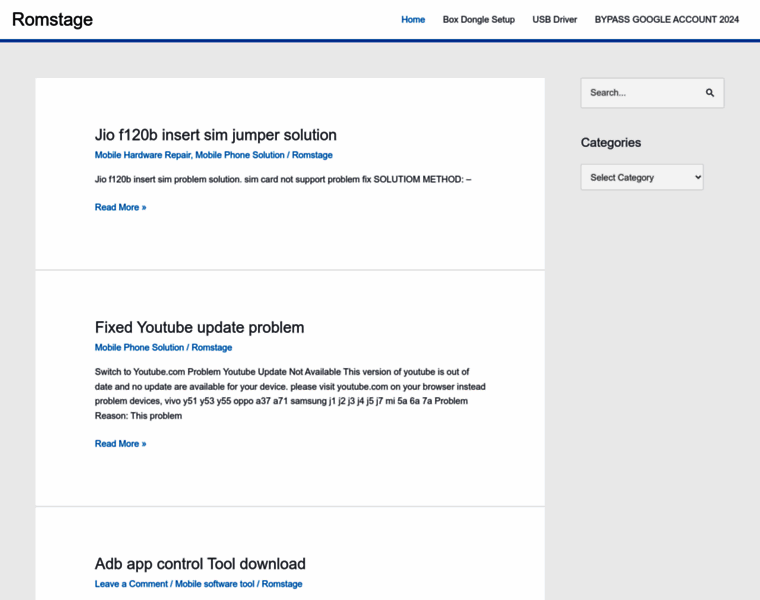Open Mobile software tool category

(215, 584)
